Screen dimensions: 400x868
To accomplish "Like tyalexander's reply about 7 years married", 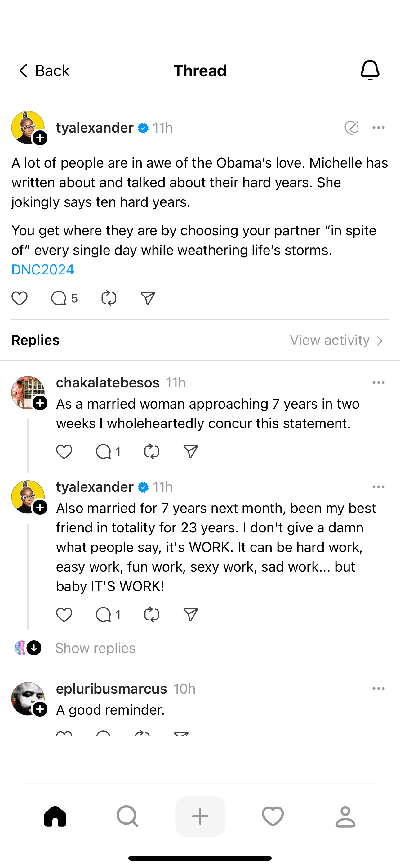I will point(64,615).
